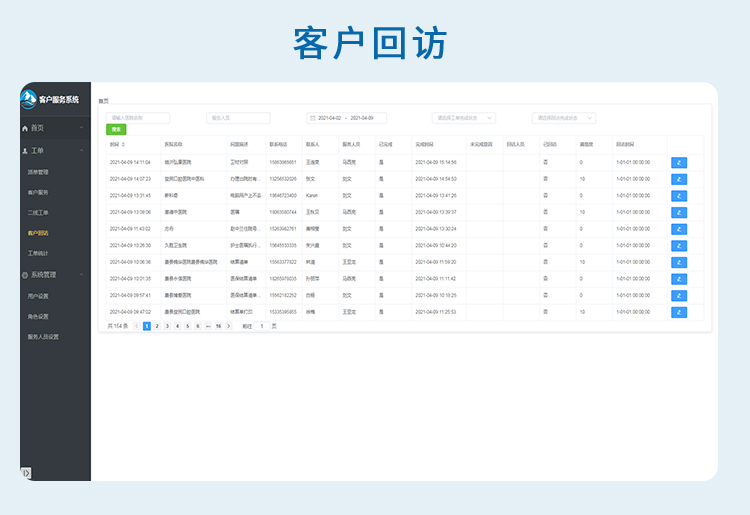Click the hospital name search input field

(138, 118)
